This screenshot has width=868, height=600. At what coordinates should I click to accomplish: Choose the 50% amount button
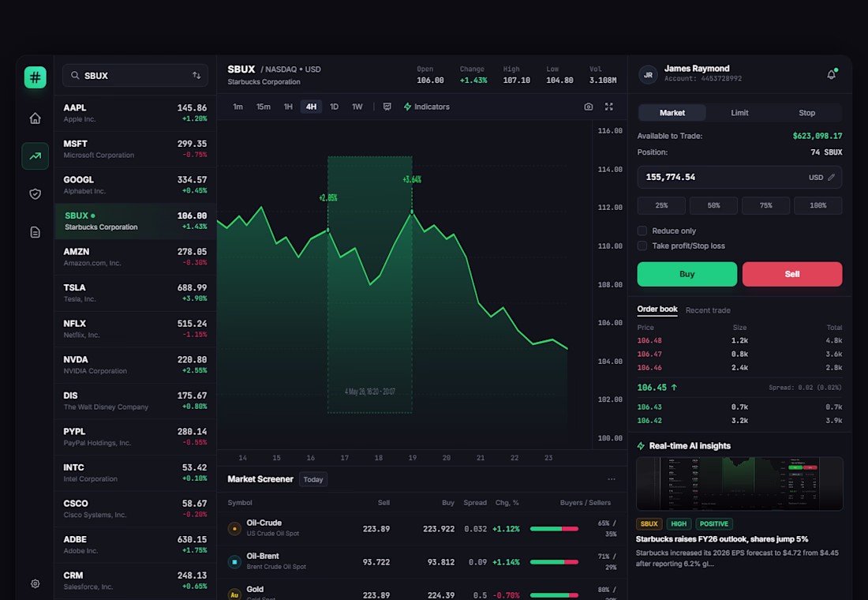(x=713, y=205)
